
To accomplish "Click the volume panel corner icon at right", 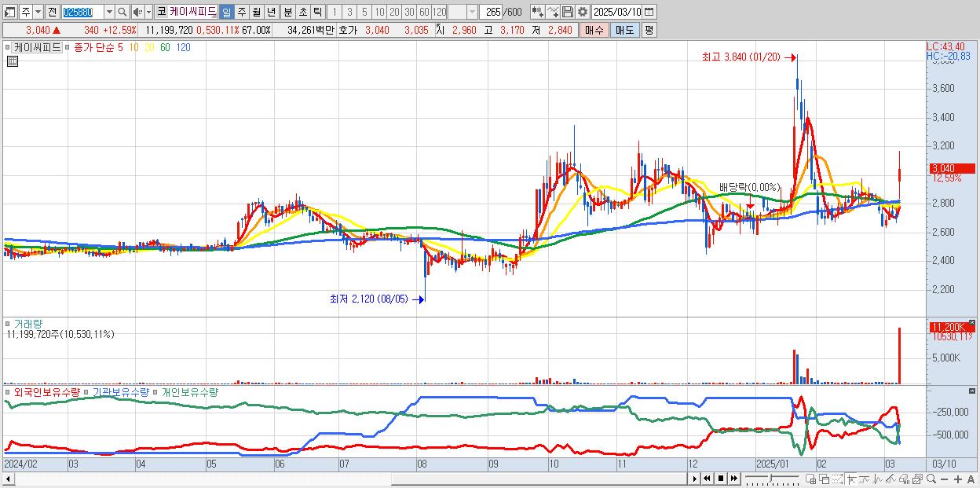I will [971, 323].
